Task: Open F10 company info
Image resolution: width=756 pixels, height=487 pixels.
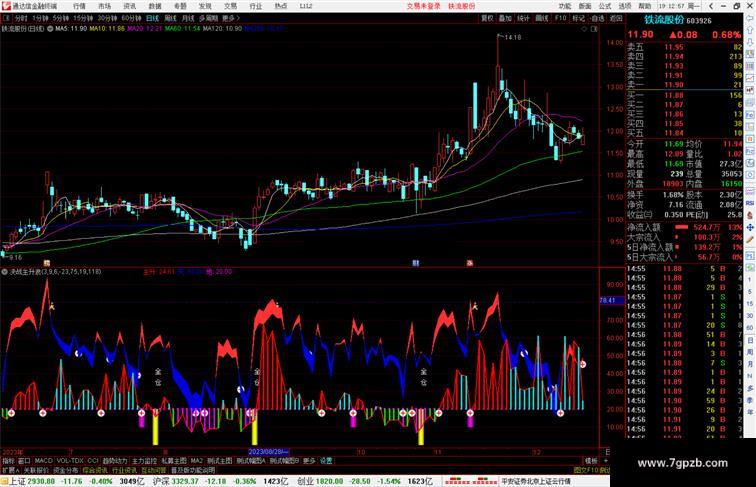Action: 560,18
